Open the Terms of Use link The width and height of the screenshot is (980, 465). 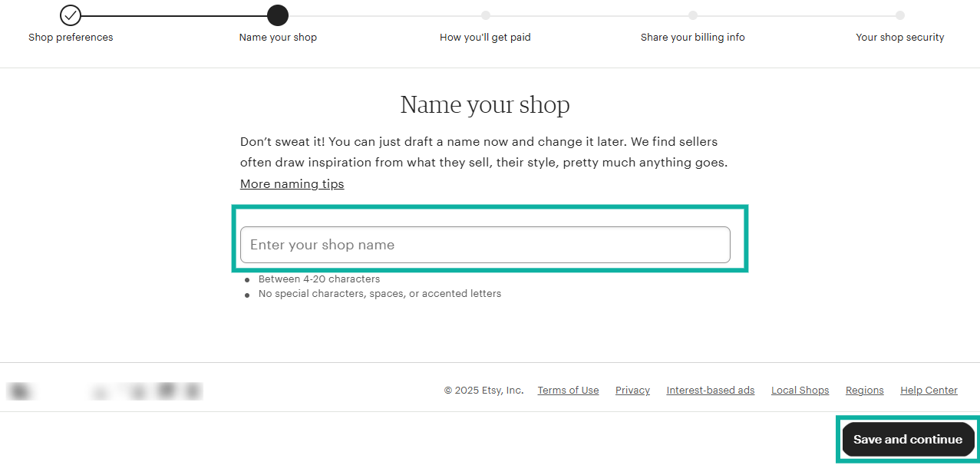pyautogui.click(x=568, y=390)
